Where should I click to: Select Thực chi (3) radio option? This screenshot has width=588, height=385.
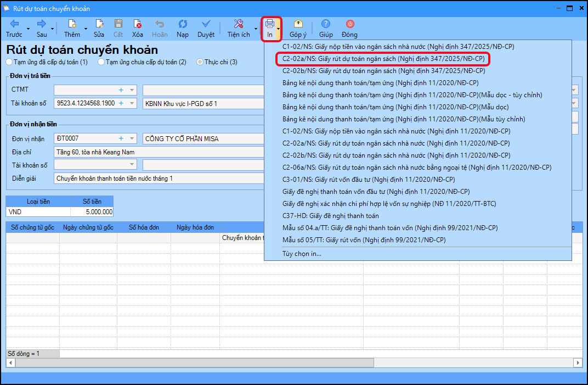(x=217, y=62)
